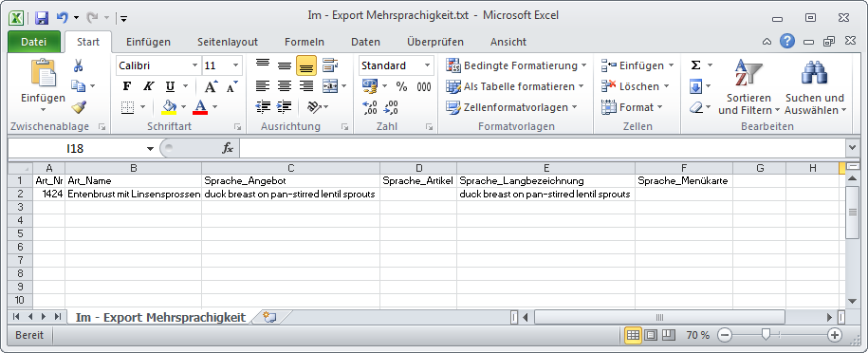Toggle the bottom align button

tap(306, 65)
